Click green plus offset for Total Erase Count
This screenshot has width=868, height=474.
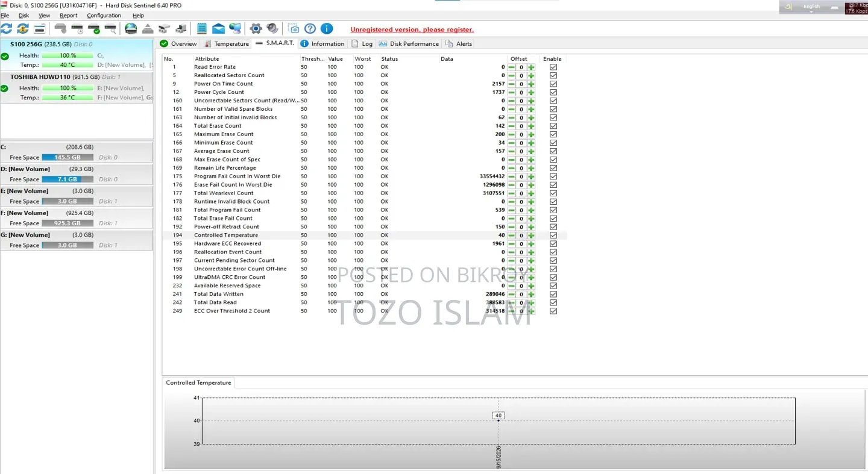(x=531, y=126)
